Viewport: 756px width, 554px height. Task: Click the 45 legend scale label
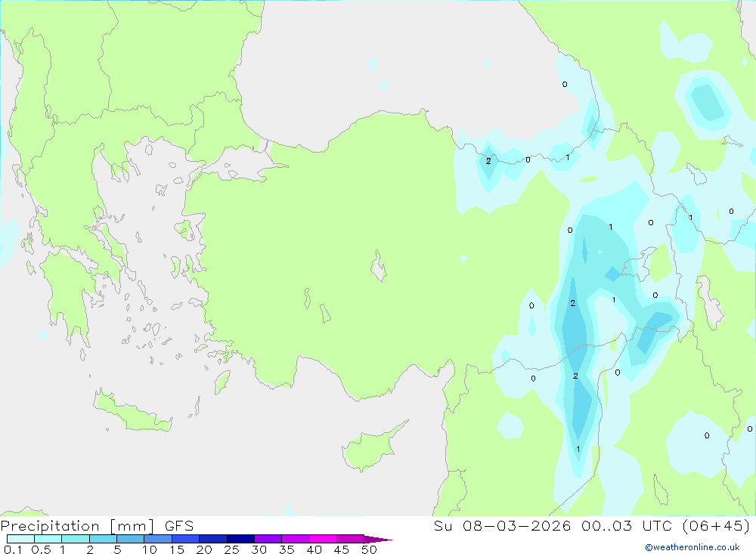tap(342, 549)
